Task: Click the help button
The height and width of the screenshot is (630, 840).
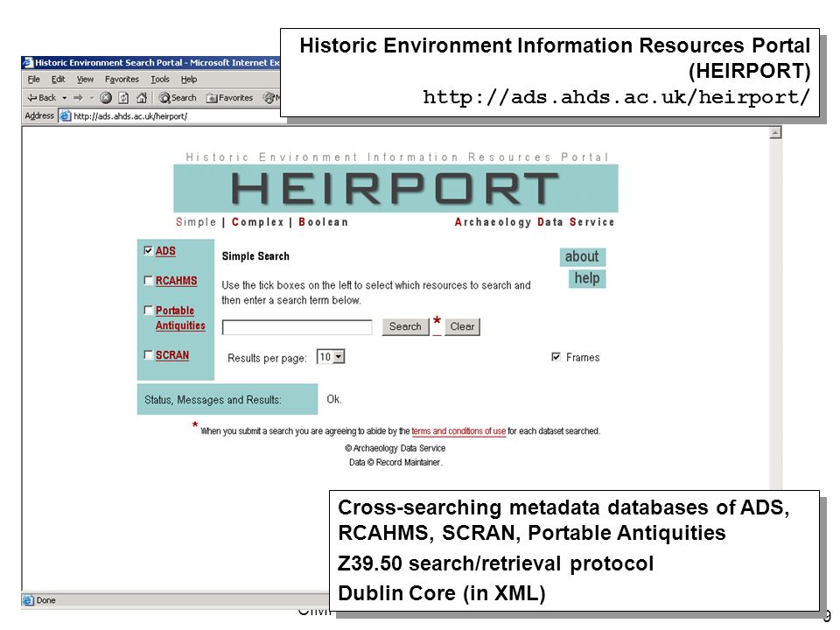Action: 587,278
